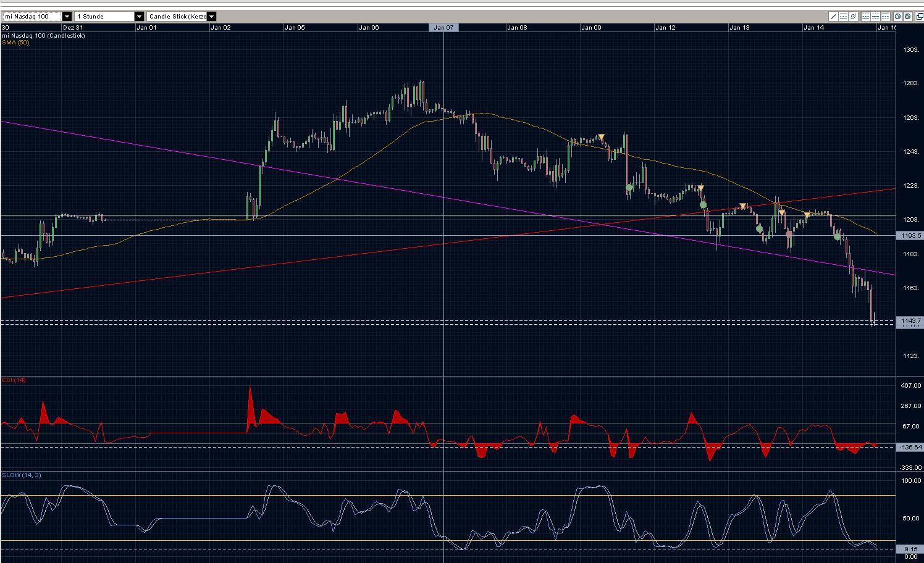Screen dimensions: 924x563
Task: Click the fully shaded octagon icon
Action: pos(907,17)
